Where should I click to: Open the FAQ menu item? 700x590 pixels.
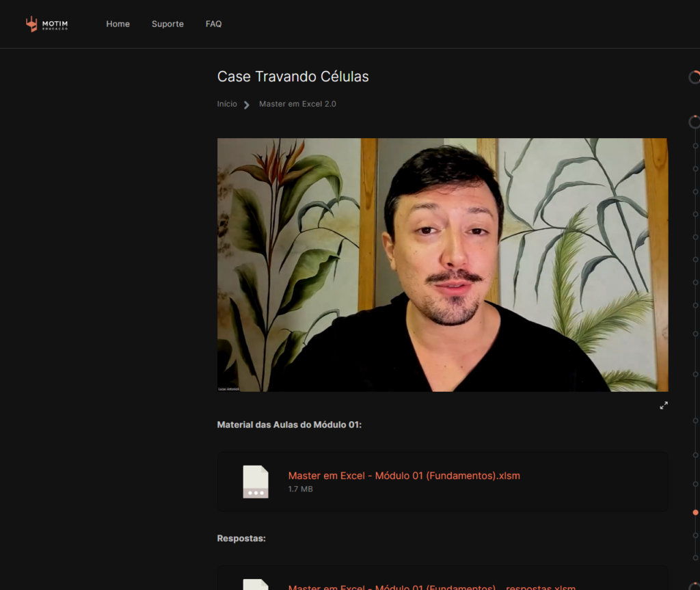213,24
